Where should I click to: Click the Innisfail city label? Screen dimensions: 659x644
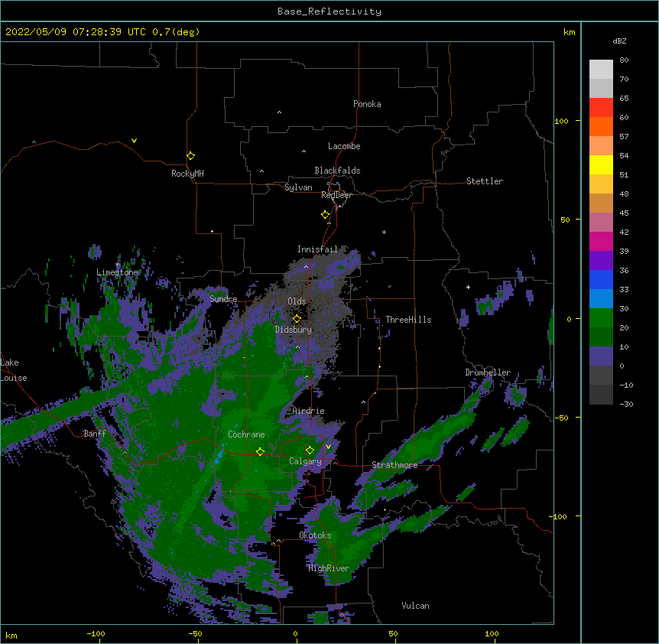click(318, 249)
